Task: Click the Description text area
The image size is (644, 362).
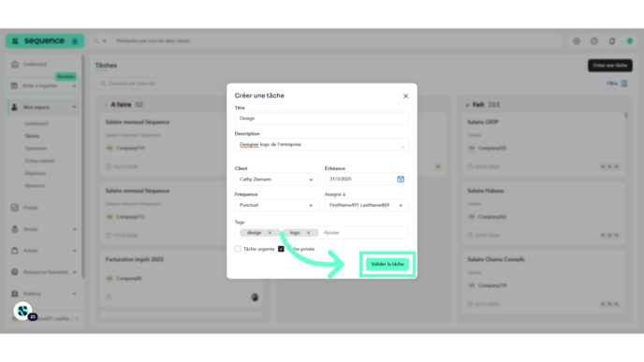Action: point(322,144)
